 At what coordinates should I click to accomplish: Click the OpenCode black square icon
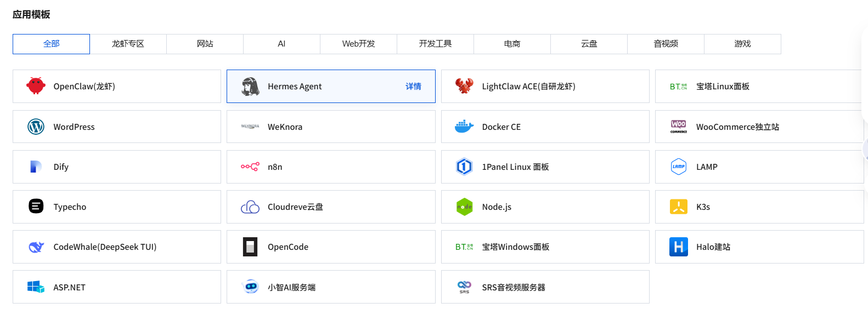tap(250, 247)
